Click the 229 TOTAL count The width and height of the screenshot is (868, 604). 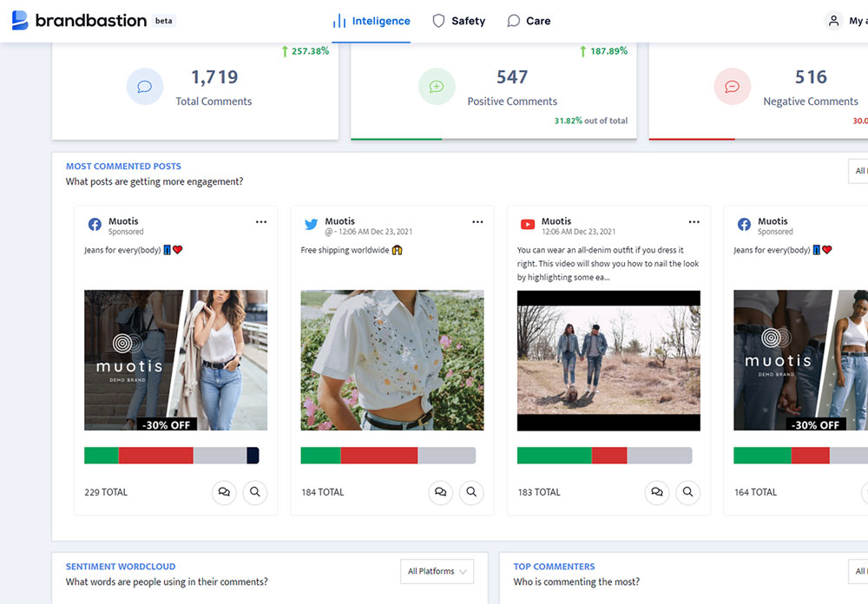(x=106, y=492)
